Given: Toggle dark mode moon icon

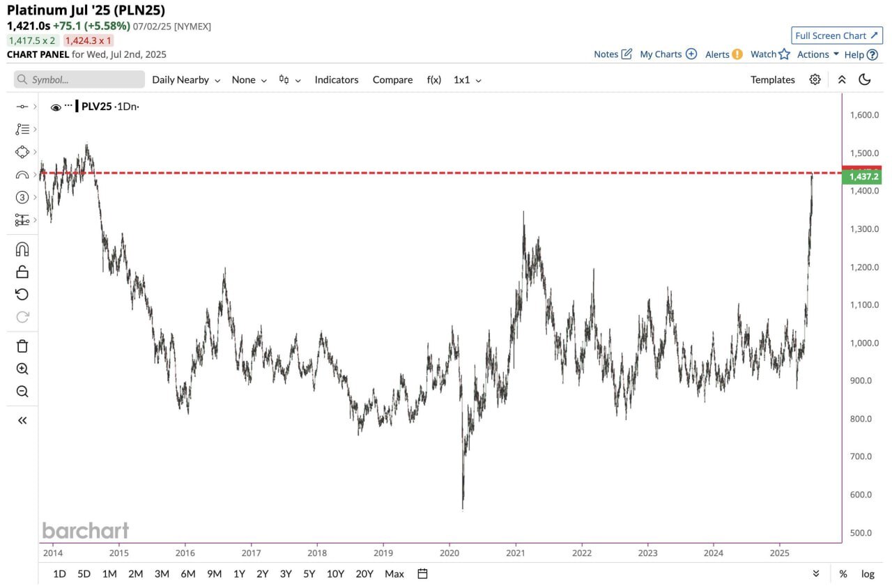Looking at the screenshot, I should pyautogui.click(x=865, y=79).
